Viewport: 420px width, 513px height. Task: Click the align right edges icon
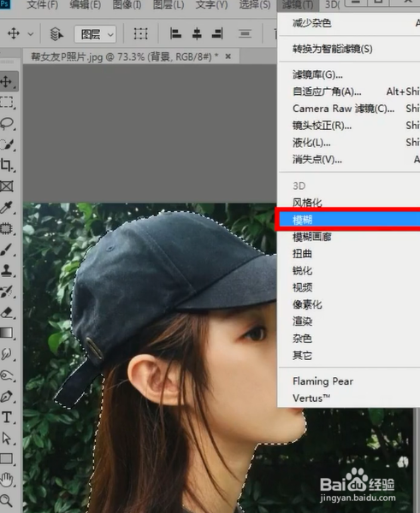[x=217, y=33]
